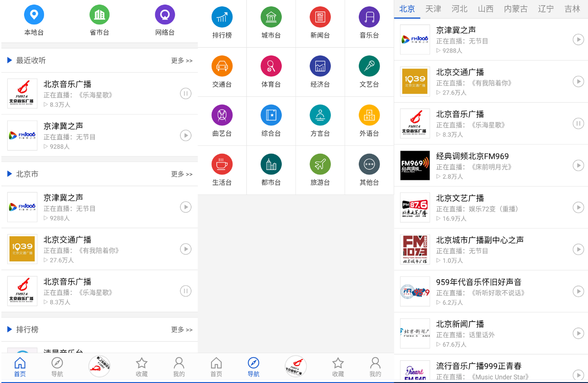
Task: Open the 生活台 coffee cup icon
Action: [x=222, y=164]
